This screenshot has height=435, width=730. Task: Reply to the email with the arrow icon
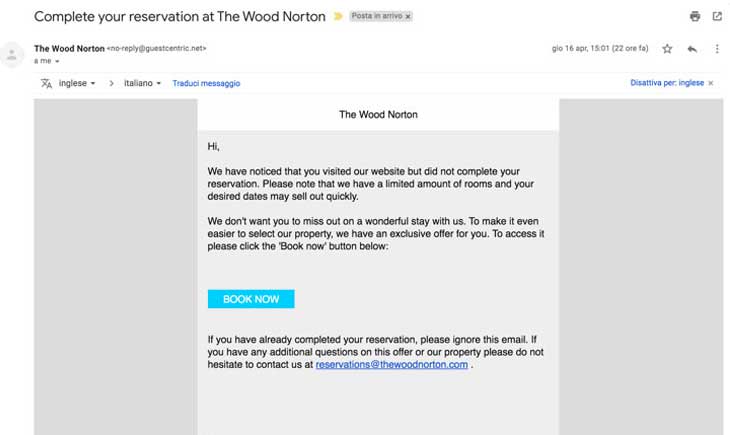tap(692, 48)
